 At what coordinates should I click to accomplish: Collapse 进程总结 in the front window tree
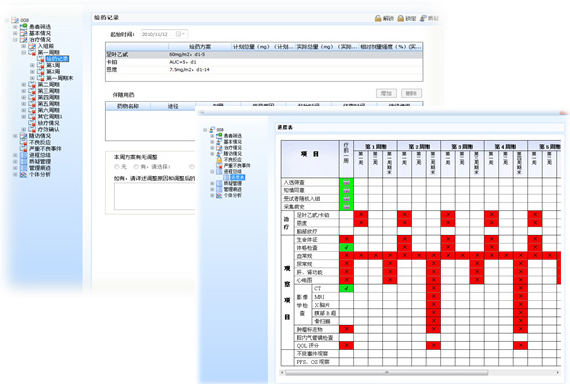pyautogui.click(x=212, y=171)
